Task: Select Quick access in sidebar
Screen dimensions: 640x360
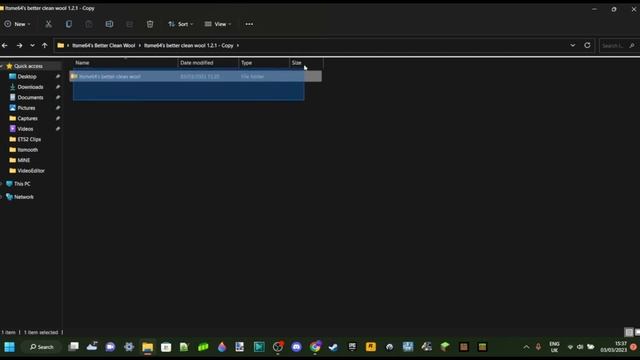Action: (x=28, y=66)
